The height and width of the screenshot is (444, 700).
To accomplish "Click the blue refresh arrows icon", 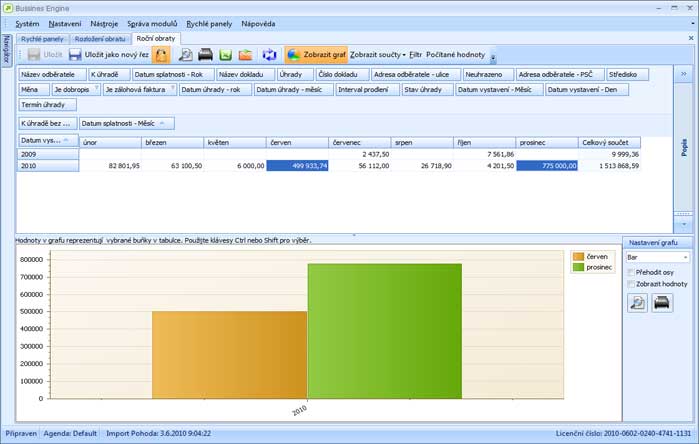I will coord(269,54).
